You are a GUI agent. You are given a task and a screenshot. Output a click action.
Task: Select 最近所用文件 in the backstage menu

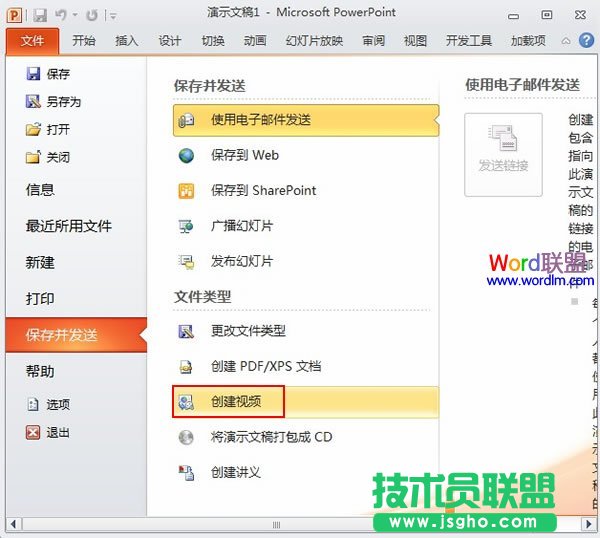[69, 226]
